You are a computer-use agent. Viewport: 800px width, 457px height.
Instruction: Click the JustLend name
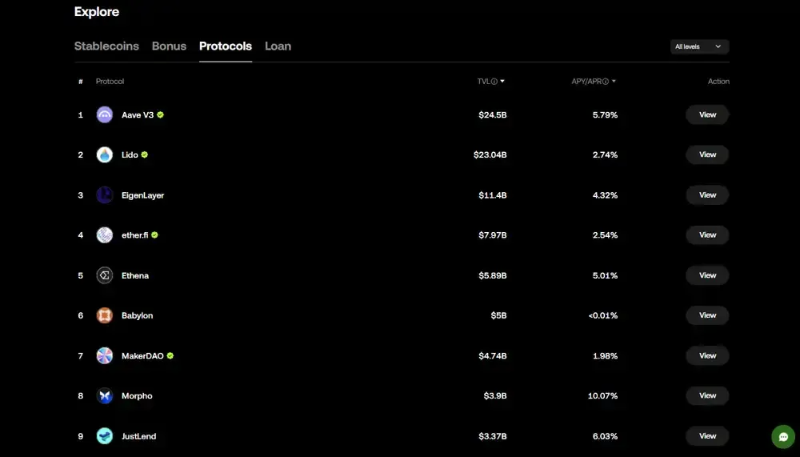139,436
